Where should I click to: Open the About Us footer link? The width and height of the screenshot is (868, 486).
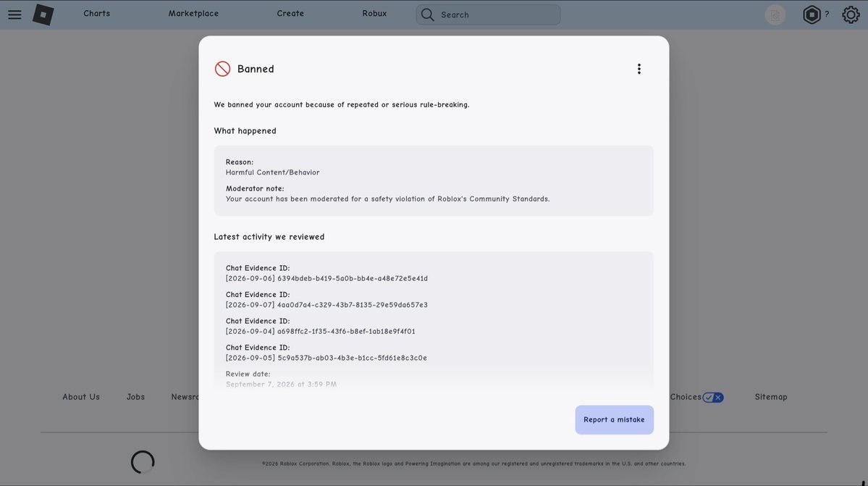(81, 397)
